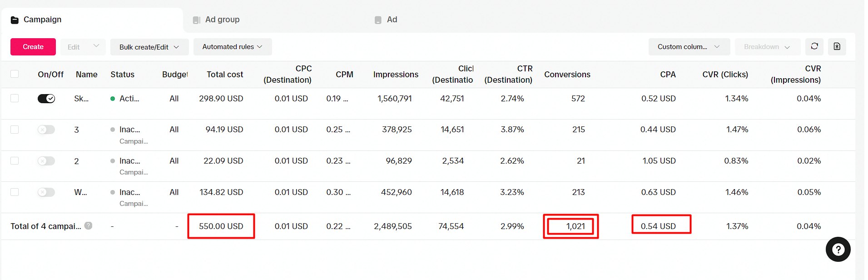This screenshot has width=868, height=280.
Task: Click the Status column header
Action: 122,74
